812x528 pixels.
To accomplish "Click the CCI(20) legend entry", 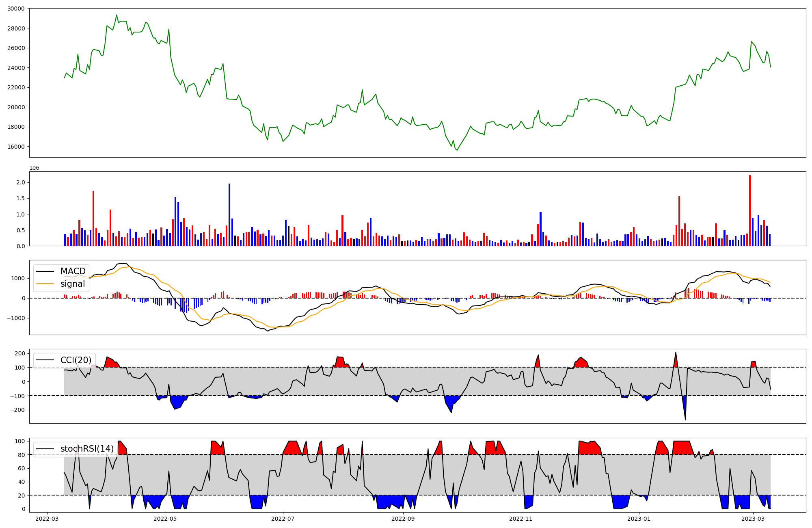I will (x=76, y=360).
